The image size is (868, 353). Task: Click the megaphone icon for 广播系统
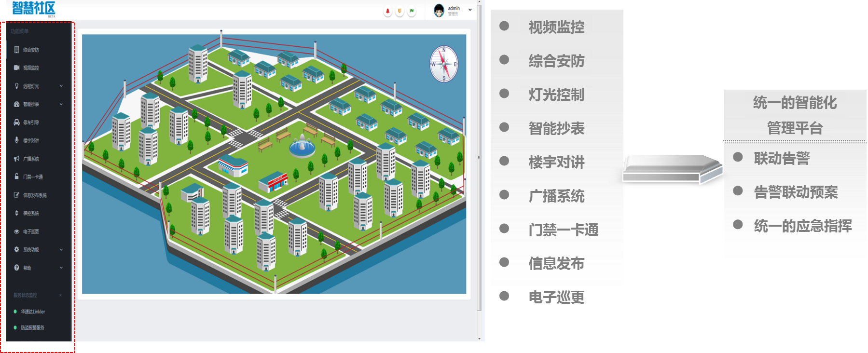click(17, 159)
